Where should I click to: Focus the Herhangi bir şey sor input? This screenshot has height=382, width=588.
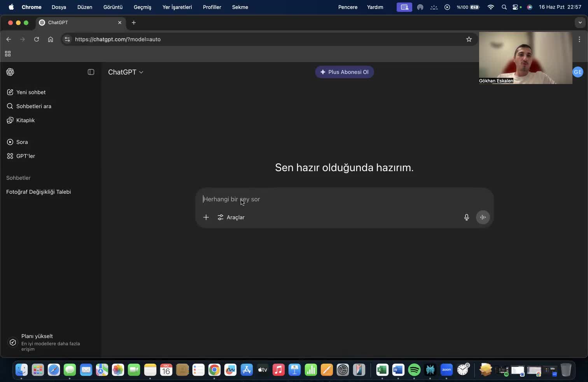pyautogui.click(x=344, y=199)
